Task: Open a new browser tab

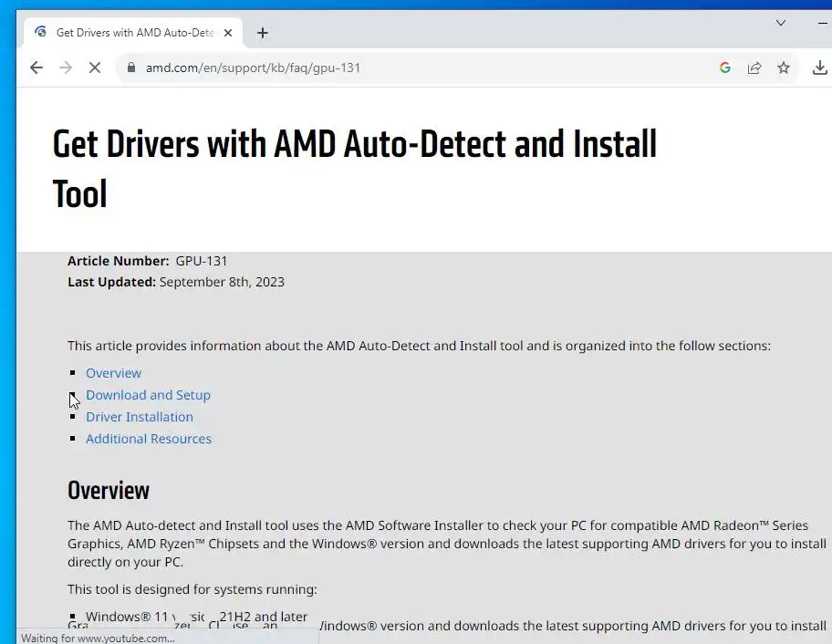Action: point(263,33)
